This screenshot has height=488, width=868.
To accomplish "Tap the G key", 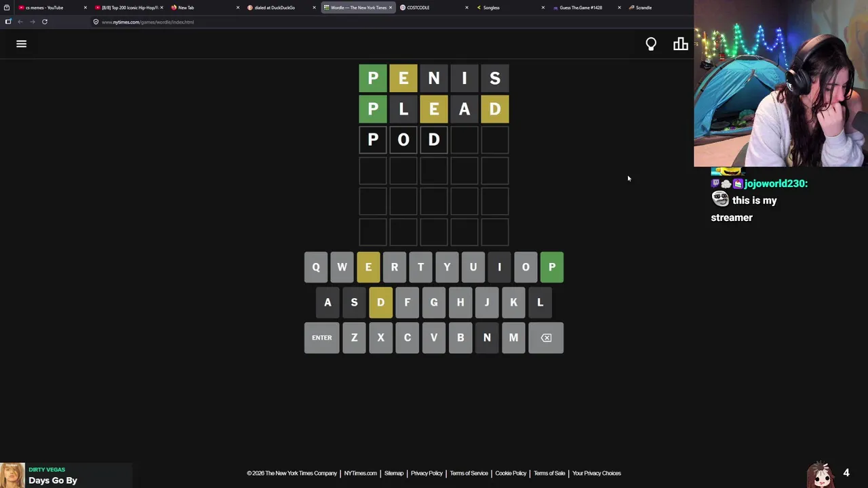I will (434, 302).
